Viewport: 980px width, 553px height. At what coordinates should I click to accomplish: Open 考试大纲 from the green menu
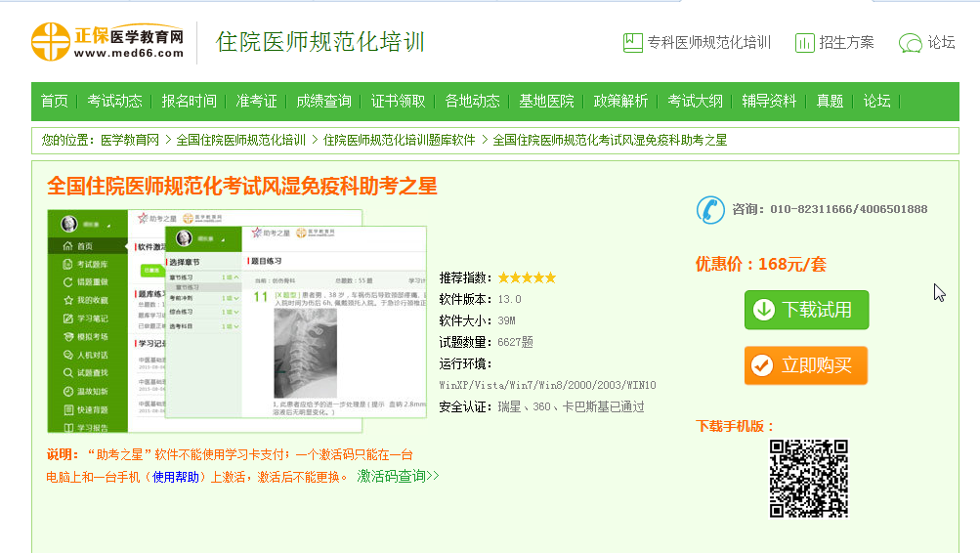[x=695, y=102]
